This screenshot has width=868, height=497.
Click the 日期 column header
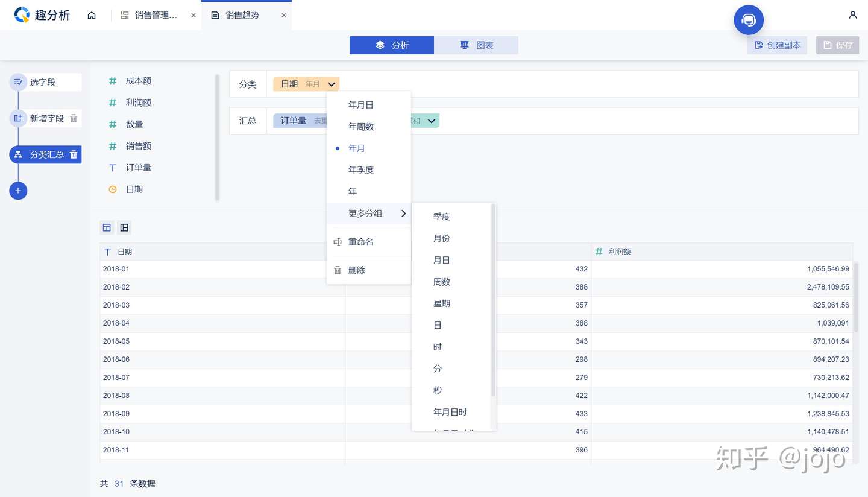pos(222,252)
